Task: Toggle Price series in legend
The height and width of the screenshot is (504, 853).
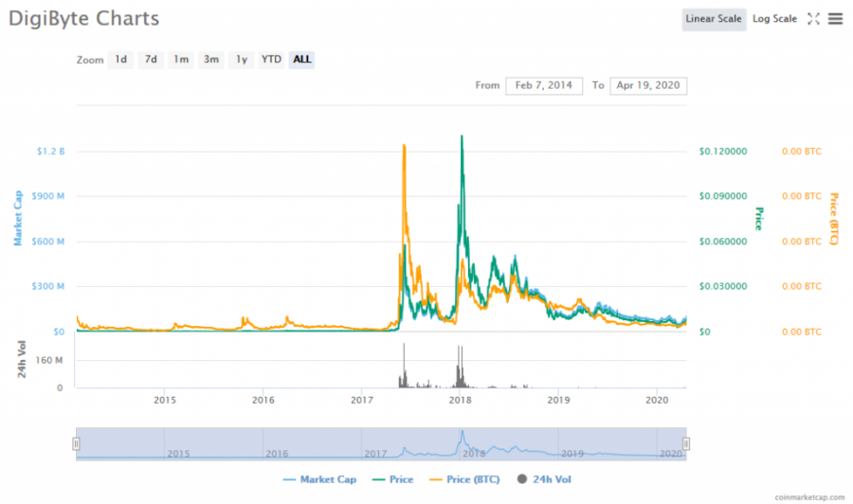Action: [392, 479]
